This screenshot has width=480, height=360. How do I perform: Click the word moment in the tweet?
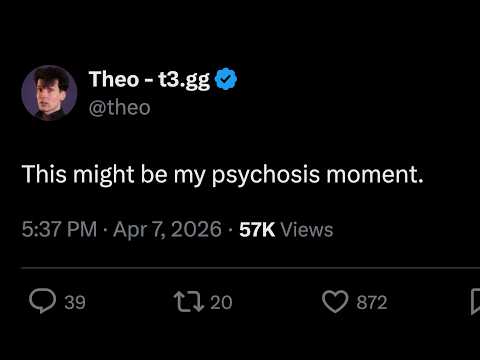(375, 175)
